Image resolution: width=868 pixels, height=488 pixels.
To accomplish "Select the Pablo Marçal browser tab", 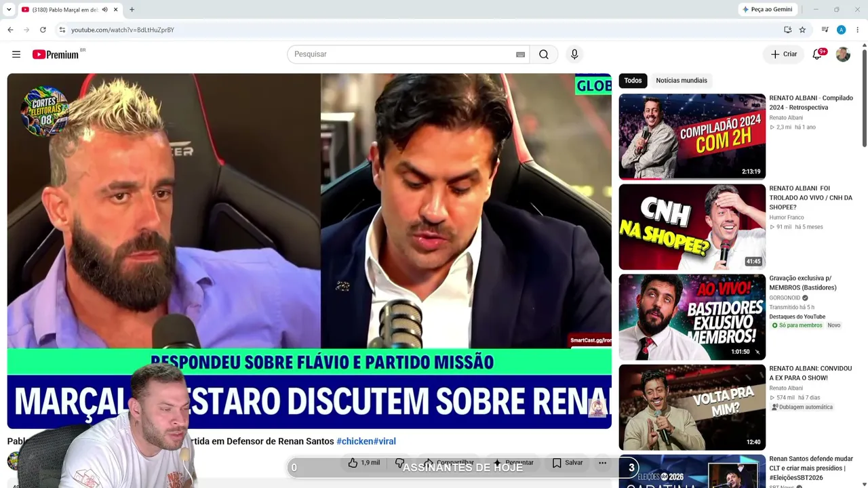I will point(64,9).
